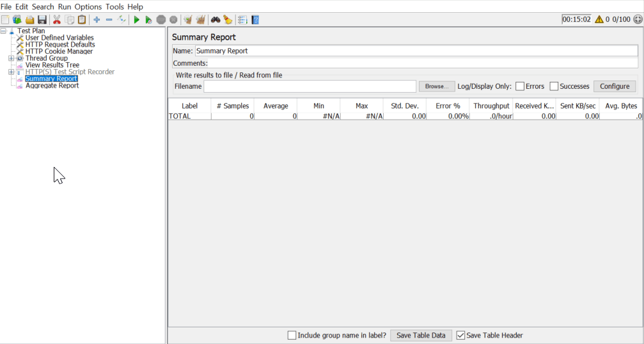
Task: Expand the Thread Group tree node
Action: [x=11, y=58]
